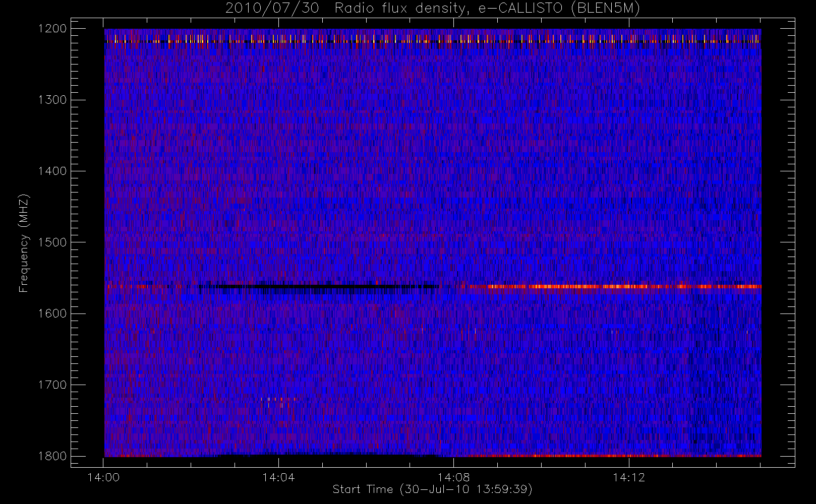Image resolution: width=816 pixels, height=504 pixels.
Task: Click the 14:12 time tick label
Action: pos(629,477)
